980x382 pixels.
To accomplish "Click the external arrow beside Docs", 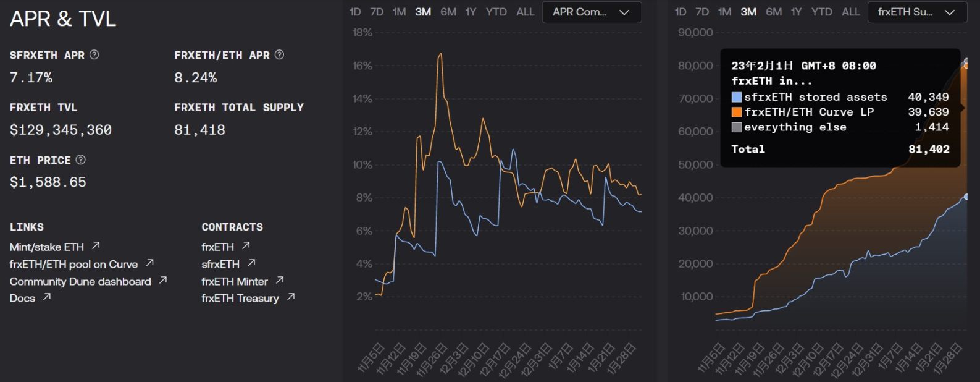I will [x=47, y=297].
